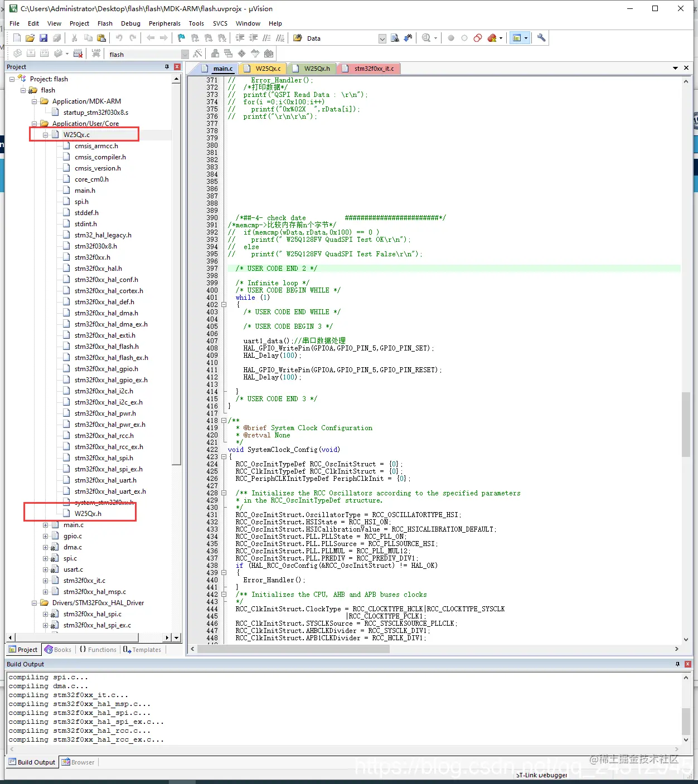Toggle the window layout view button
This screenshot has width=698, height=784.
click(517, 38)
